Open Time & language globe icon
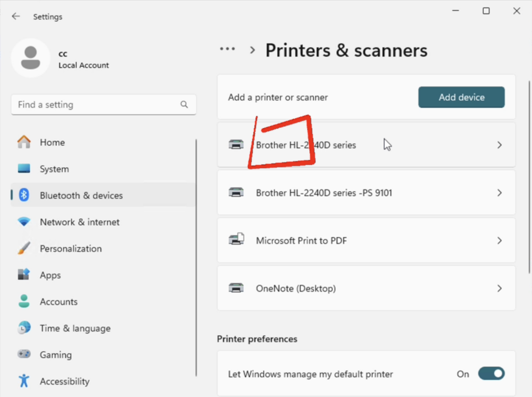 point(24,328)
